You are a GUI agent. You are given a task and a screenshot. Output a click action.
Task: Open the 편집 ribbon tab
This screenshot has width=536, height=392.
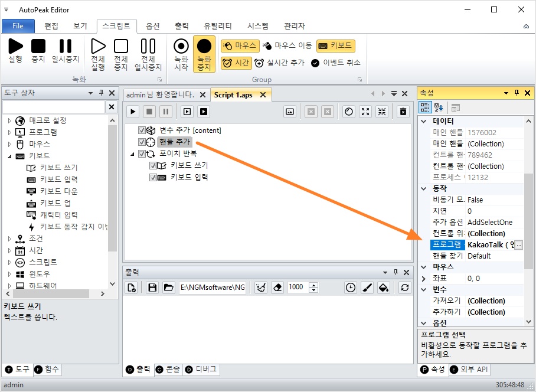pos(51,26)
